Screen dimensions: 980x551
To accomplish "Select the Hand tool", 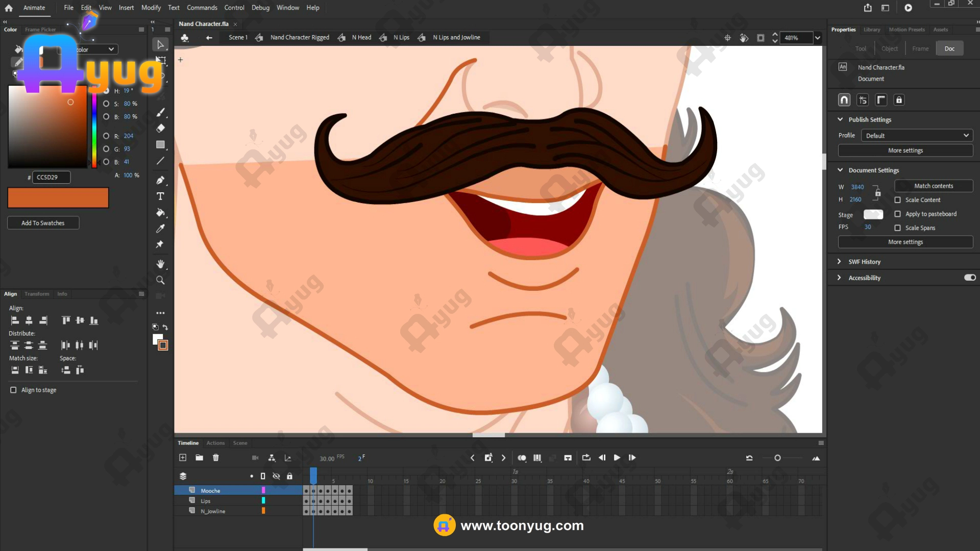I will 160,264.
